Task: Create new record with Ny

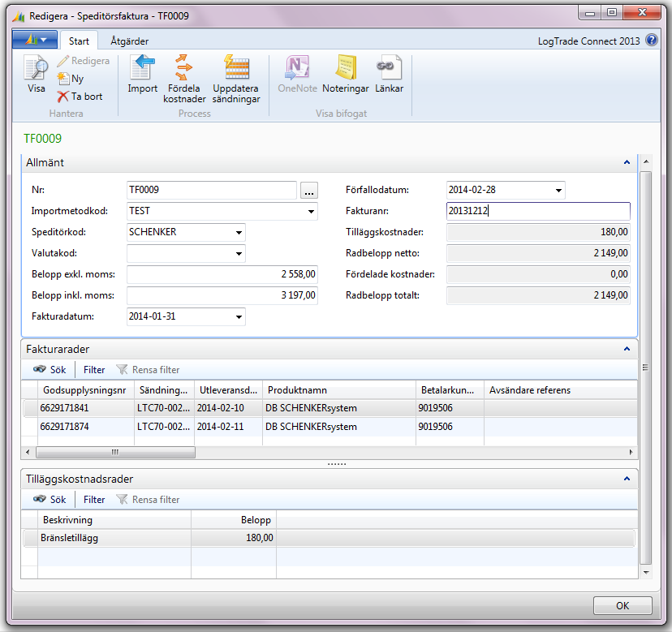Action: 71,79
